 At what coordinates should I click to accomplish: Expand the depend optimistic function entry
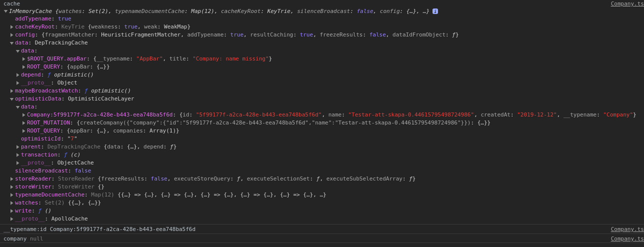[x=18, y=75]
